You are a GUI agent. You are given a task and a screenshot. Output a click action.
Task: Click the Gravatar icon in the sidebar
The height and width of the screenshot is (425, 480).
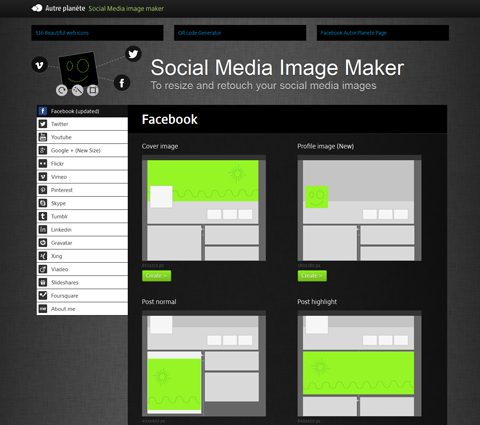point(43,243)
